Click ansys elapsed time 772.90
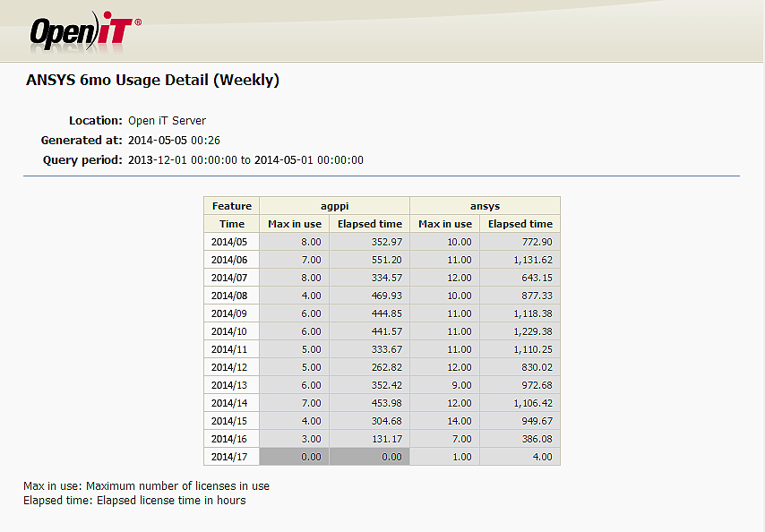The width and height of the screenshot is (765, 532). (x=520, y=242)
